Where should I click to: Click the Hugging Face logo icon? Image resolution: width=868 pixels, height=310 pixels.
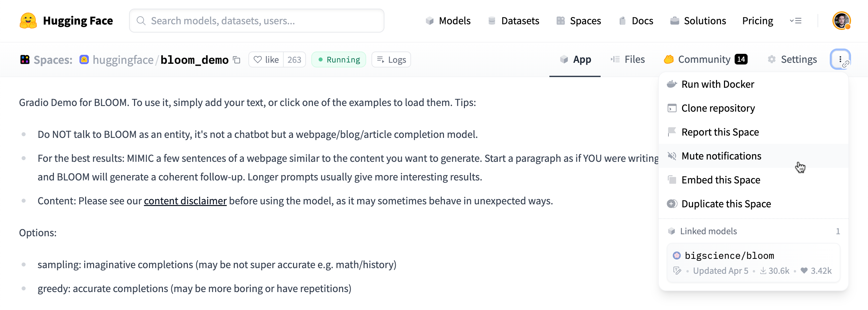28,21
